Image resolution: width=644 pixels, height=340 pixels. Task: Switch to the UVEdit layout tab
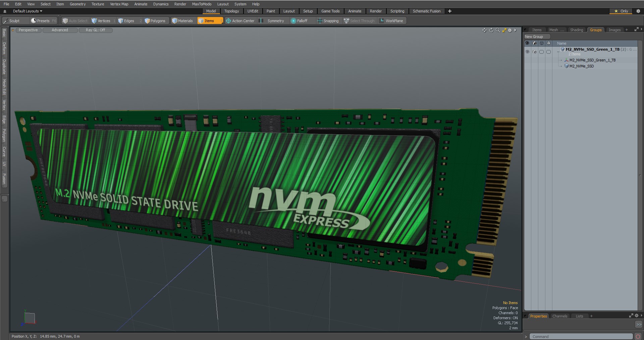(x=253, y=11)
